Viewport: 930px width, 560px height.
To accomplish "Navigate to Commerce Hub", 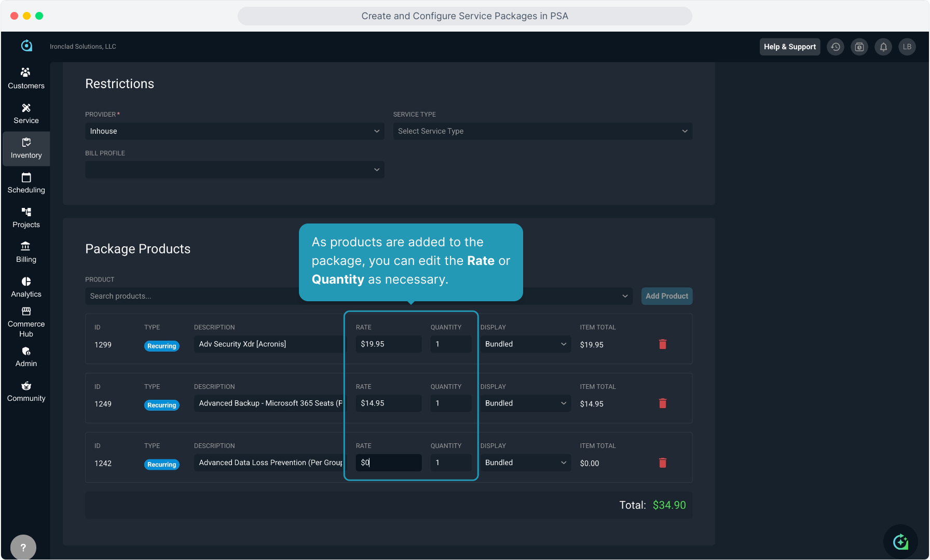I will (x=26, y=321).
